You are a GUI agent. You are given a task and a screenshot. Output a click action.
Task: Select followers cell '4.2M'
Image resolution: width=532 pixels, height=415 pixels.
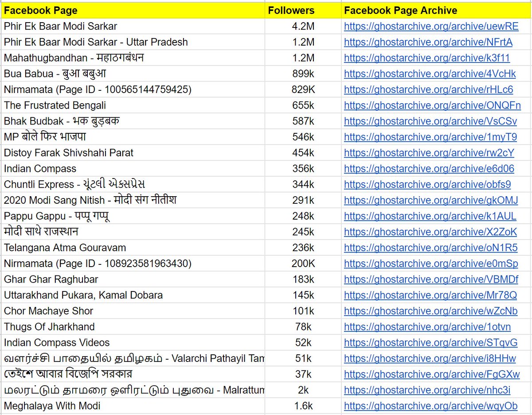303,26
